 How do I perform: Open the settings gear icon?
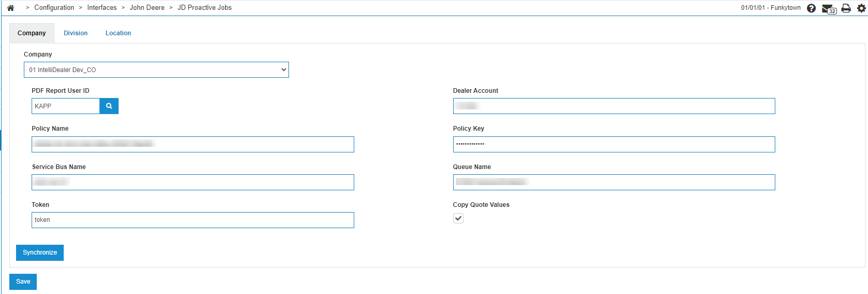862,8
